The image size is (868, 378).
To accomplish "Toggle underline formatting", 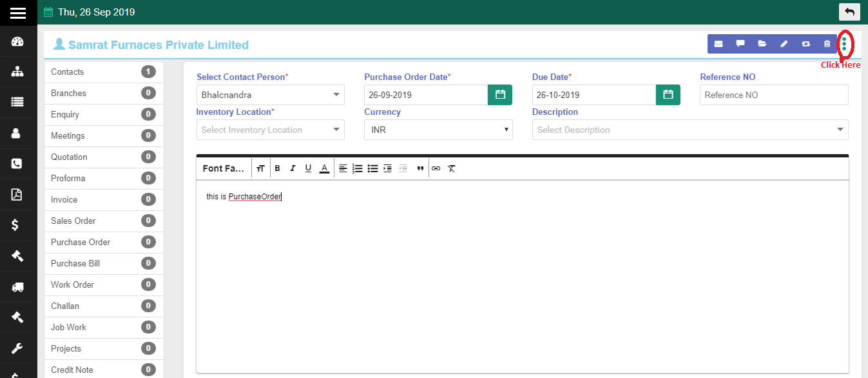I will [x=308, y=168].
